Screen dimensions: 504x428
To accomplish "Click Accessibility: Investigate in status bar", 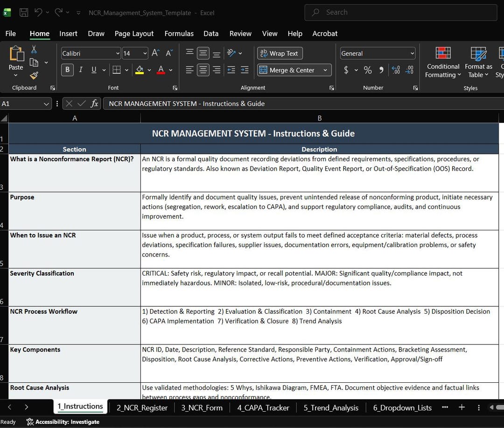I will (63, 422).
